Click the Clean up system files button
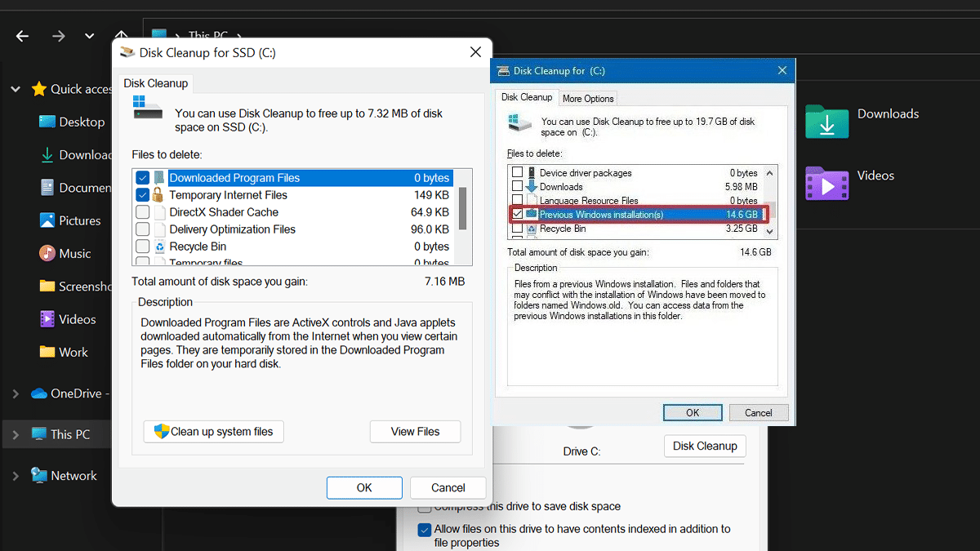 point(214,432)
